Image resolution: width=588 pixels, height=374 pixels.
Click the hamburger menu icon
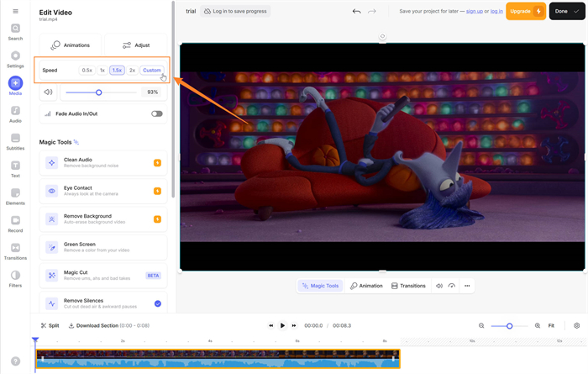(x=15, y=11)
